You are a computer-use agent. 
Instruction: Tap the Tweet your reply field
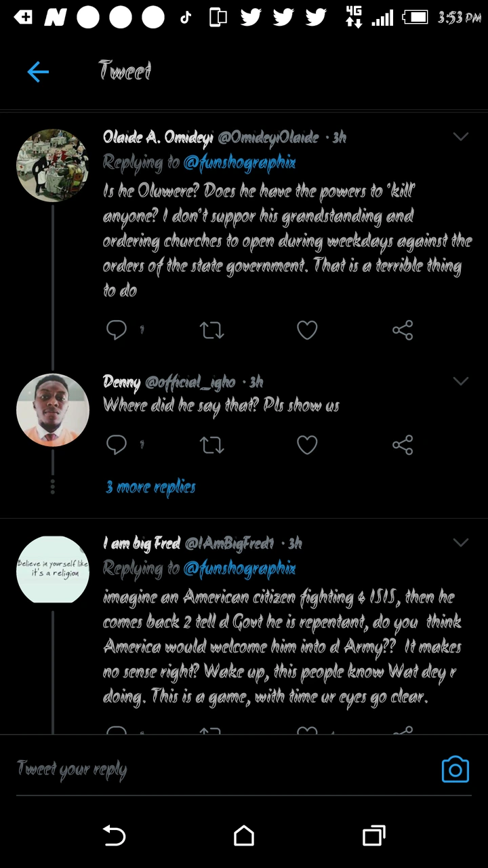click(x=217, y=770)
